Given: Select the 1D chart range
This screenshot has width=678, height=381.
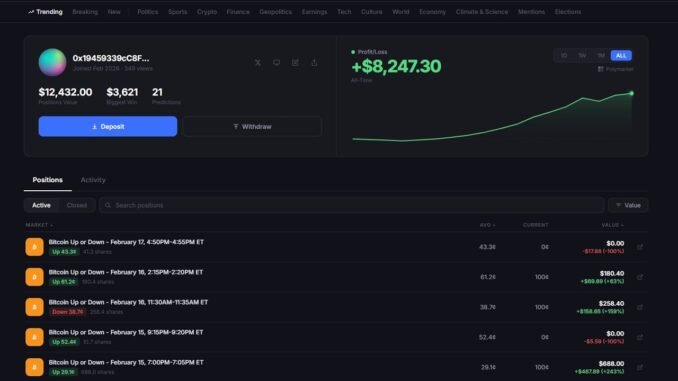Looking at the screenshot, I should pos(564,55).
